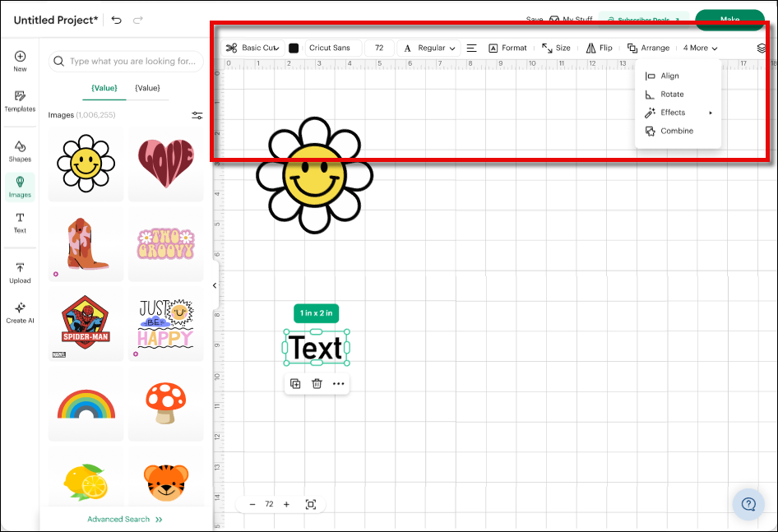Delete the selected Text layer
The height and width of the screenshot is (532, 778).
click(x=317, y=383)
